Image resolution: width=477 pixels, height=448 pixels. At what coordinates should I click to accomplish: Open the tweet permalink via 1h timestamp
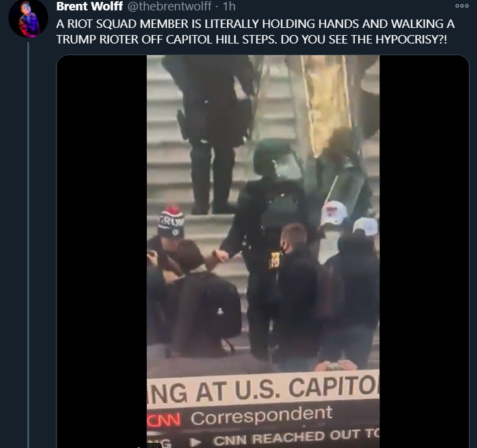[229, 6]
